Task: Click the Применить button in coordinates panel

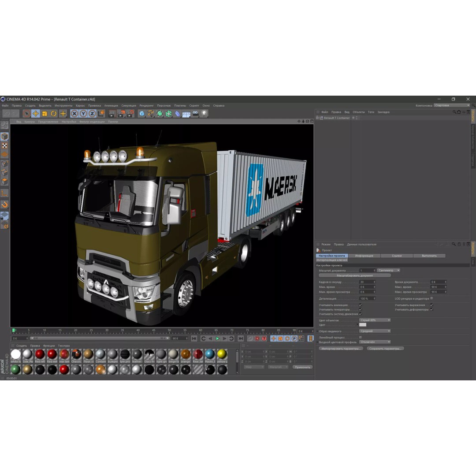Action: (302, 367)
